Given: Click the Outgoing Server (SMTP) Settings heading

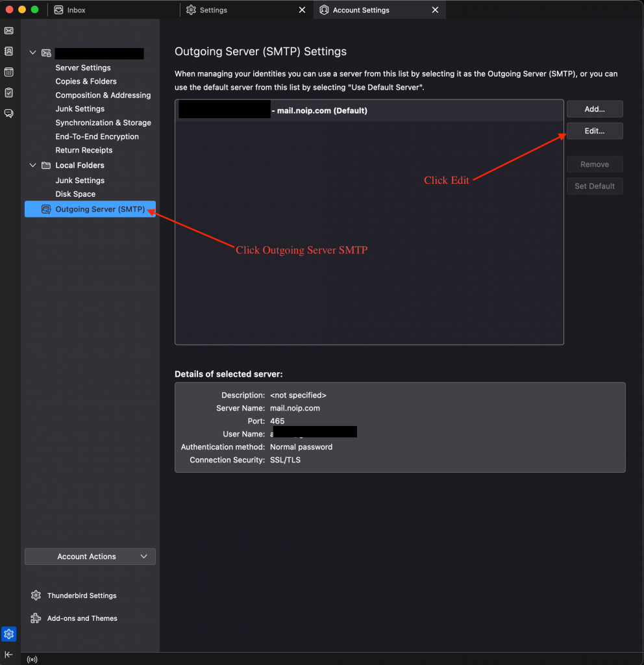Looking at the screenshot, I should click(x=260, y=51).
